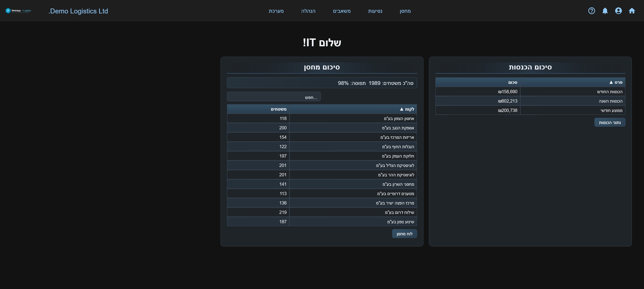Viewport: 644px width, 289px height.
Task: Open the נסיעות menu
Action: click(375, 11)
